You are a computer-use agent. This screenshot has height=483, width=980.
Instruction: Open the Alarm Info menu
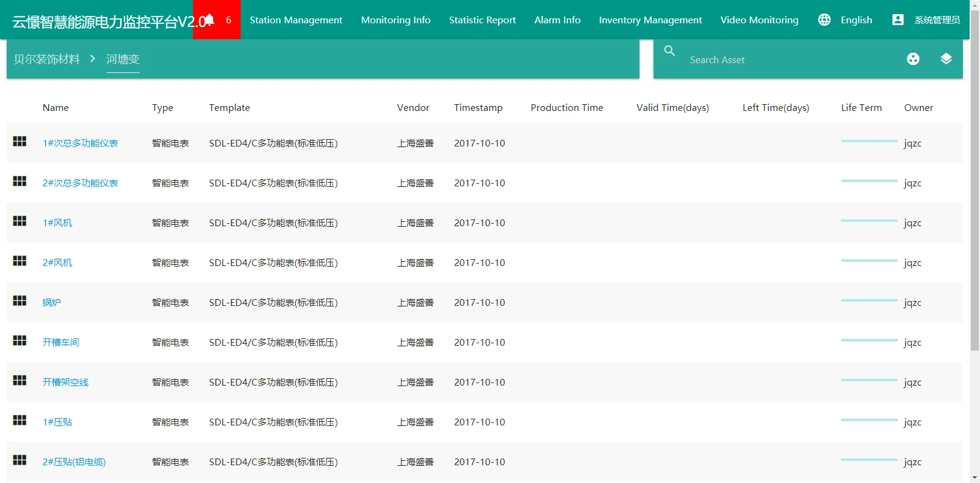coord(557,20)
